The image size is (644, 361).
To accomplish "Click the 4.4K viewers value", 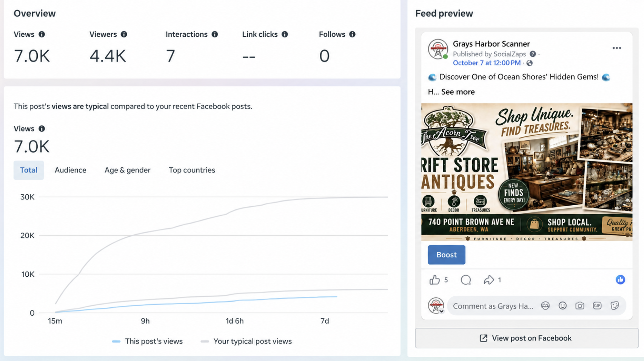I will coord(108,56).
